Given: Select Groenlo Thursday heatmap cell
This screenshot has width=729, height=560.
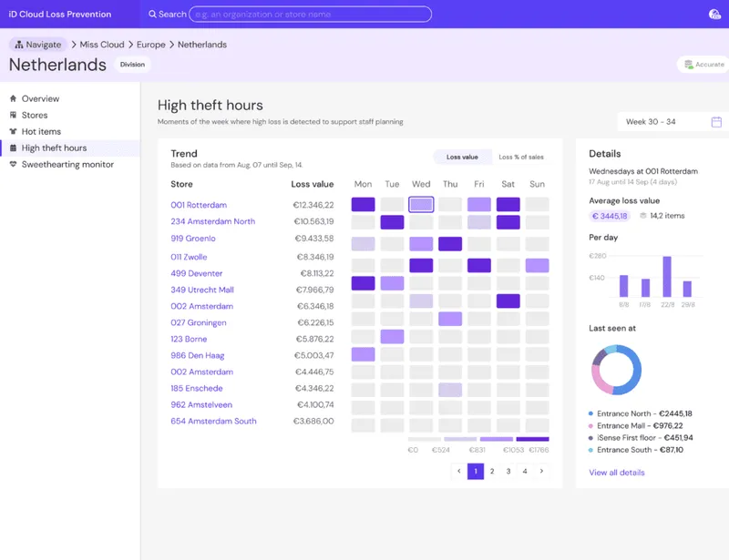Looking at the screenshot, I should pyautogui.click(x=450, y=244).
